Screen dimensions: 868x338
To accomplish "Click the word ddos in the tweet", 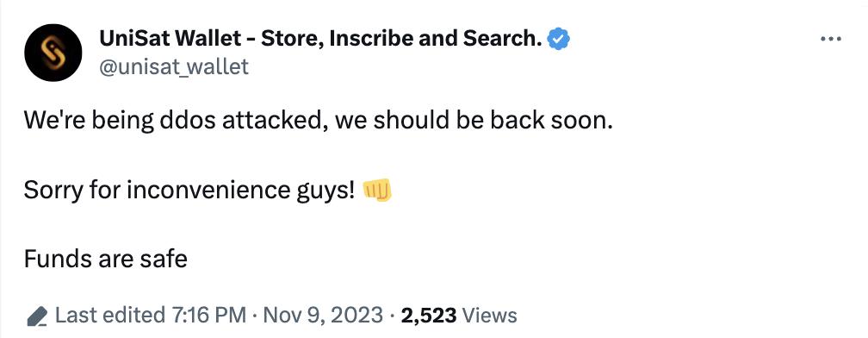I will [188, 122].
